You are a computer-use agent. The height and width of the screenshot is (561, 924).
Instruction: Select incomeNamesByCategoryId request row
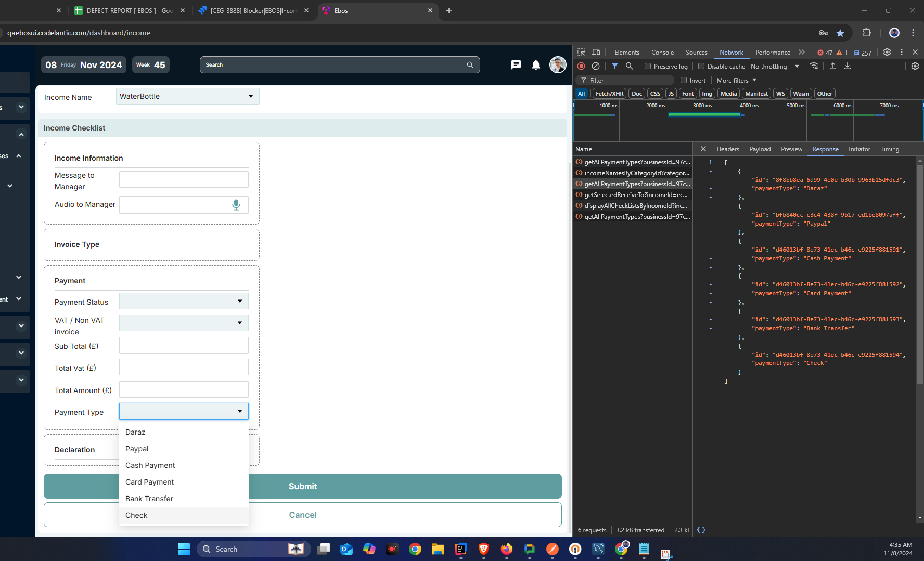(x=633, y=173)
